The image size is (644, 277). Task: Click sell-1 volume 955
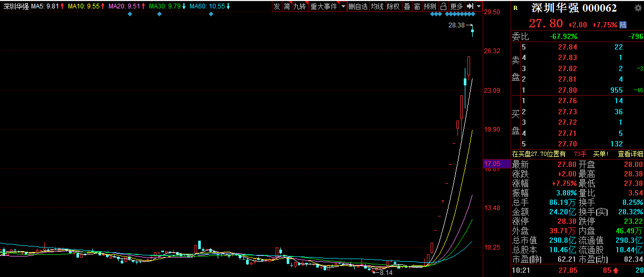pos(616,90)
